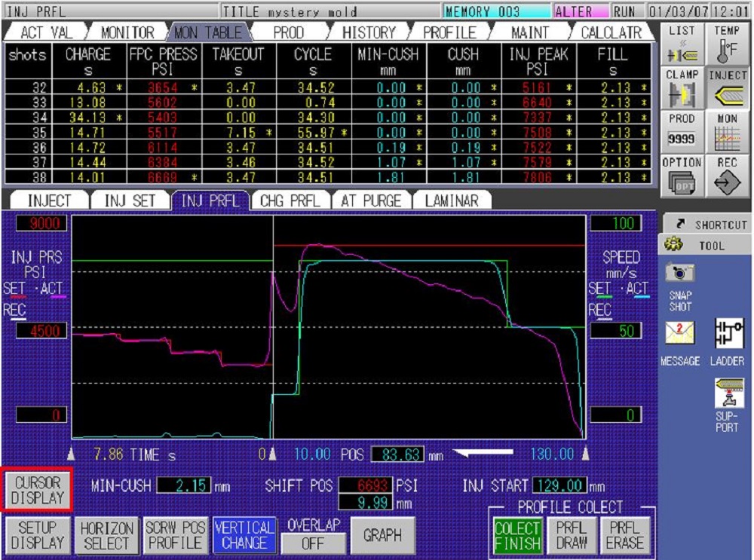Open the SHORTCUT panel arrow icon
754x560 pixels.
click(x=679, y=223)
